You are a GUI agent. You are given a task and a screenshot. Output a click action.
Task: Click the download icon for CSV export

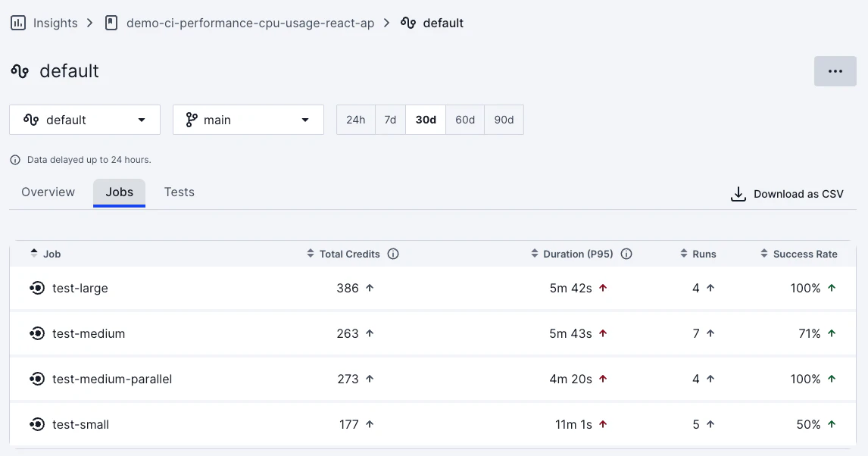point(738,194)
